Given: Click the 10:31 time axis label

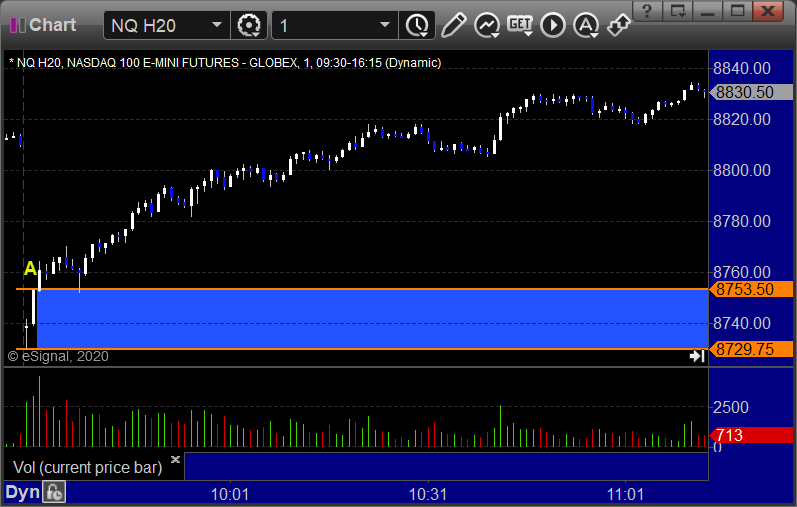Looking at the screenshot, I should coord(428,494).
